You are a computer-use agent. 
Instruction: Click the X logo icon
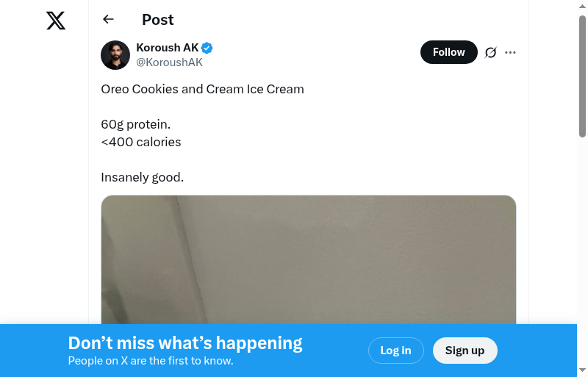tap(56, 21)
